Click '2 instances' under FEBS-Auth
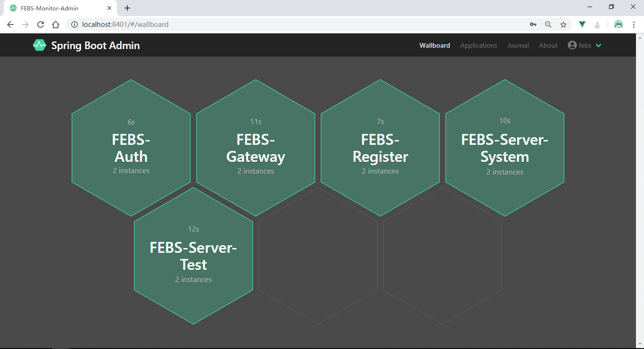 pyautogui.click(x=131, y=171)
